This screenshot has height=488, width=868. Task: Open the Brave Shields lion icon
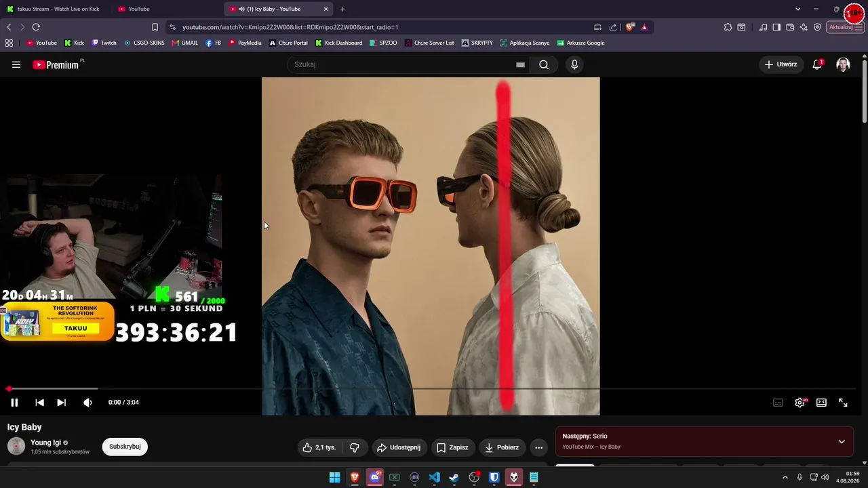630,27
